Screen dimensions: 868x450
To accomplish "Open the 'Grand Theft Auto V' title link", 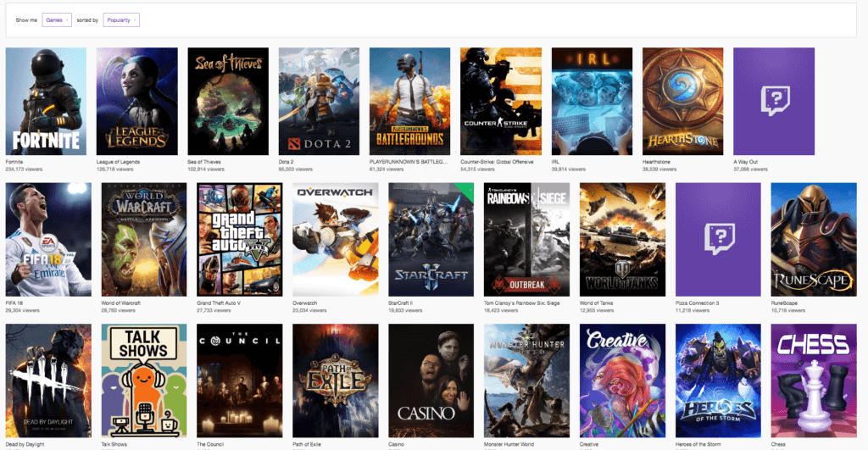I will tap(219, 303).
